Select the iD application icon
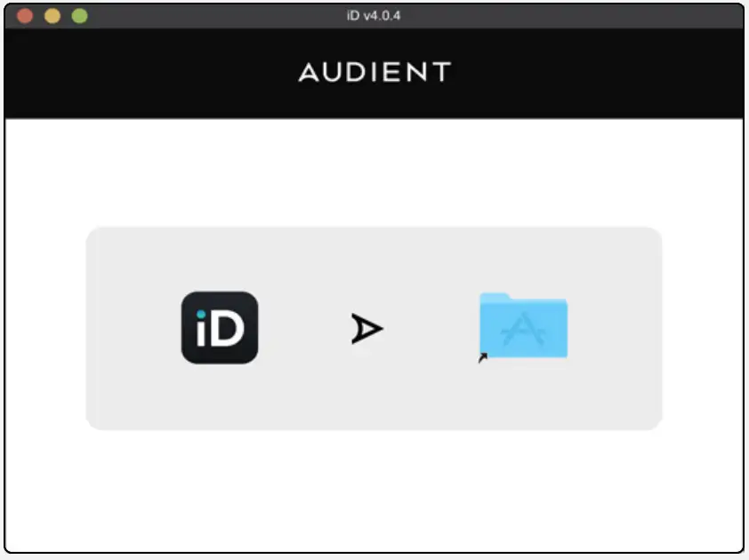Viewport: 749px width, 560px height. pos(219,328)
